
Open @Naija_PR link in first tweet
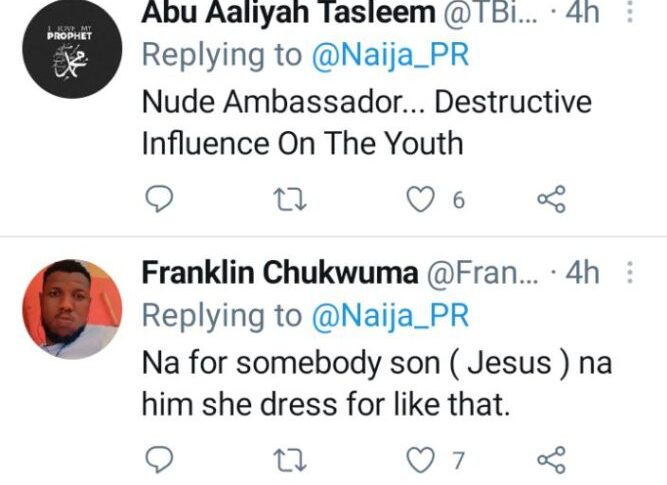tap(388, 56)
